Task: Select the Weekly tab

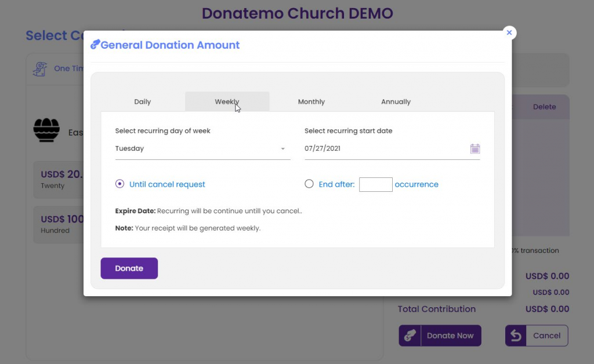Action: click(227, 102)
